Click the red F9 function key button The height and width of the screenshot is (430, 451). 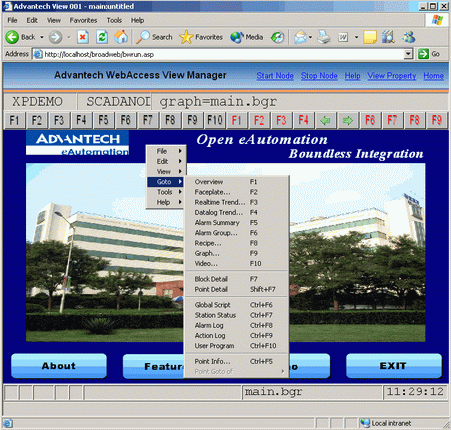pos(437,120)
